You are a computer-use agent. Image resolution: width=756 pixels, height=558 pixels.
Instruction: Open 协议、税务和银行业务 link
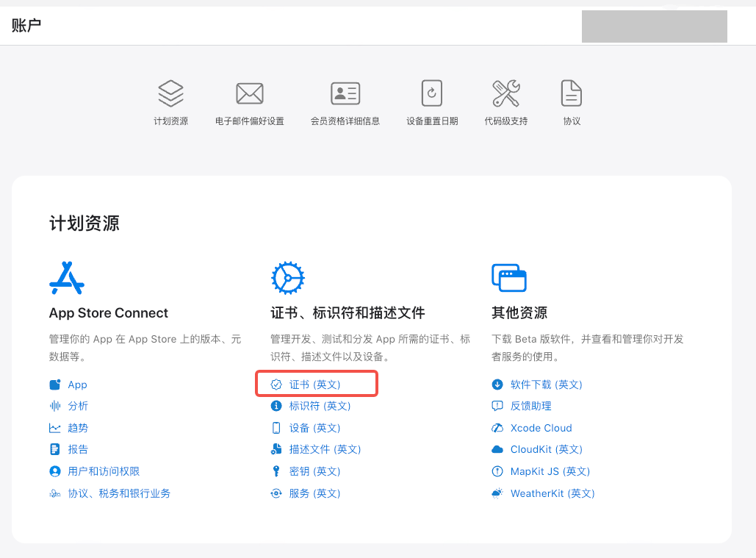click(119, 493)
